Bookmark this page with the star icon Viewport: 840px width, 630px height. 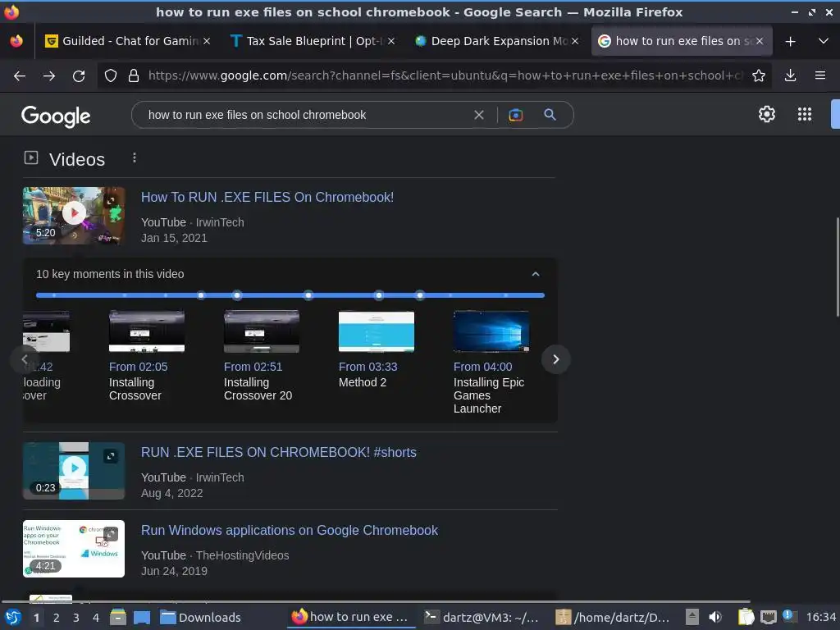(x=759, y=76)
